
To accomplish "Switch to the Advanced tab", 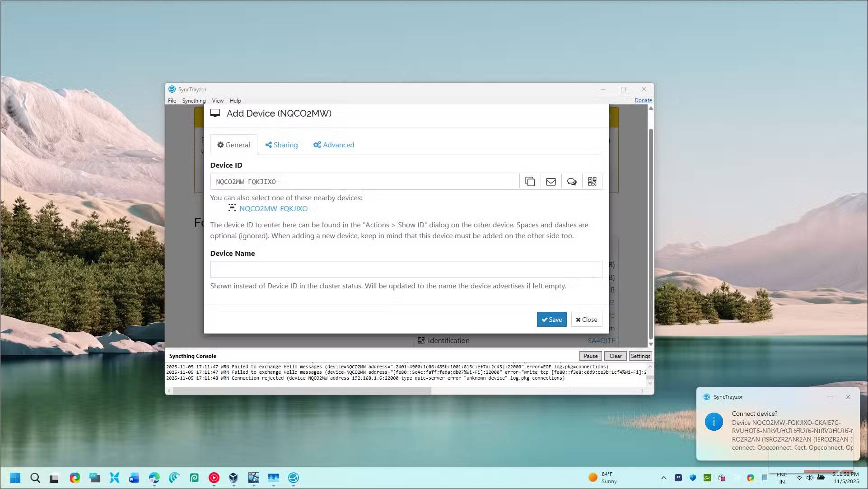I will 334,145.
